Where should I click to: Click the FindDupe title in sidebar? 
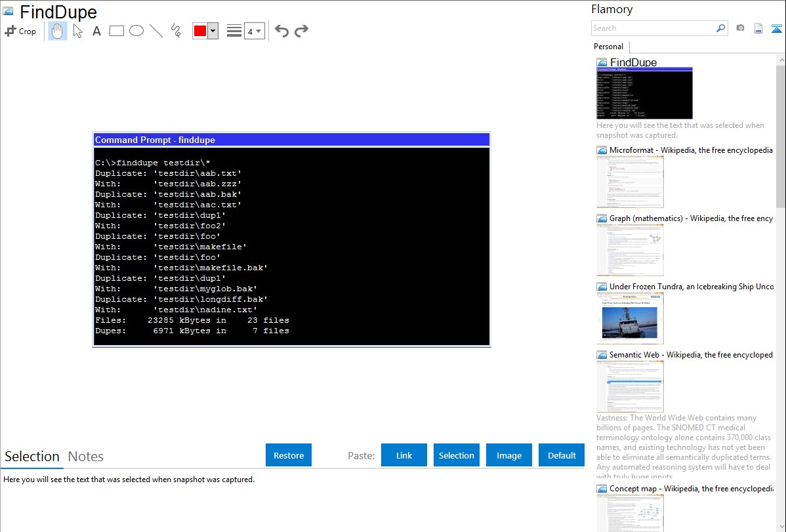[633, 62]
